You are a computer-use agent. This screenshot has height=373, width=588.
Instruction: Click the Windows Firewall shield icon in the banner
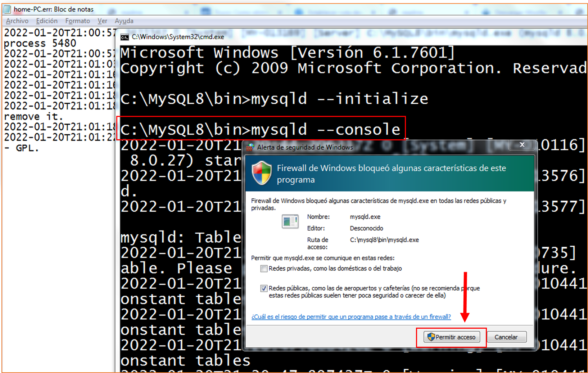[x=262, y=173]
